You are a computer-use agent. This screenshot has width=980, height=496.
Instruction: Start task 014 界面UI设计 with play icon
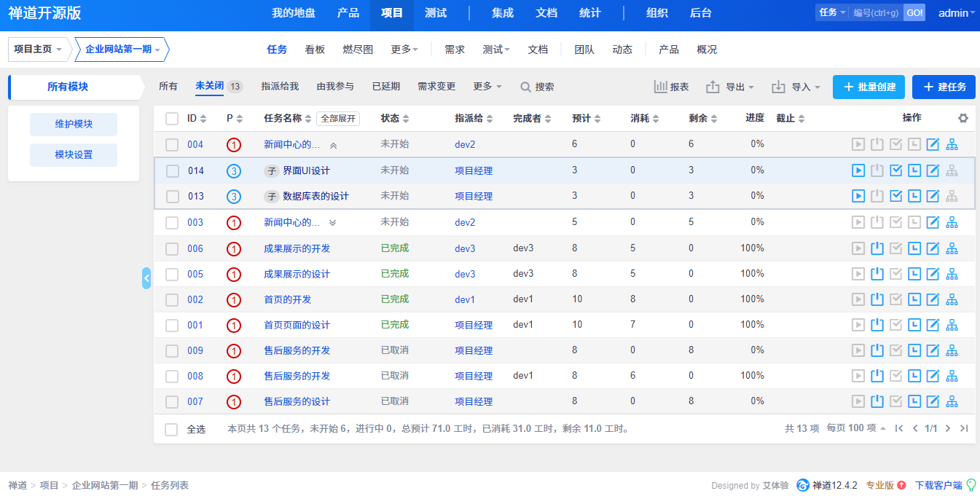858,170
